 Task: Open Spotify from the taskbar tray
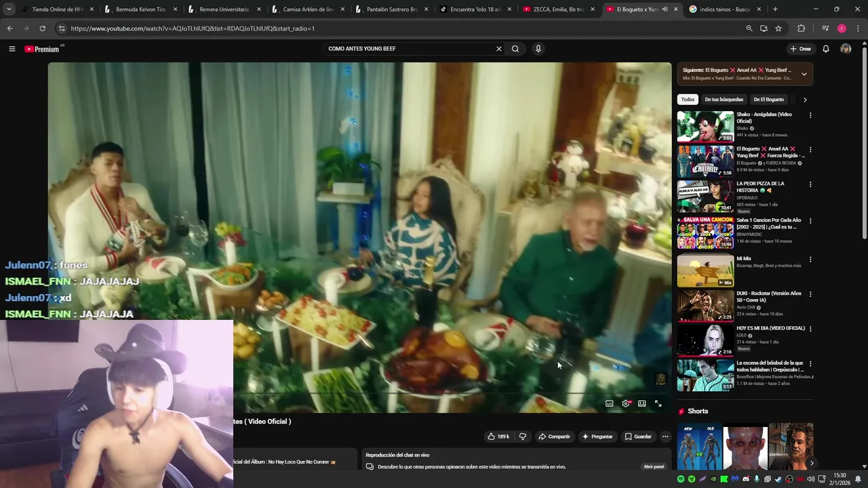[681, 479]
